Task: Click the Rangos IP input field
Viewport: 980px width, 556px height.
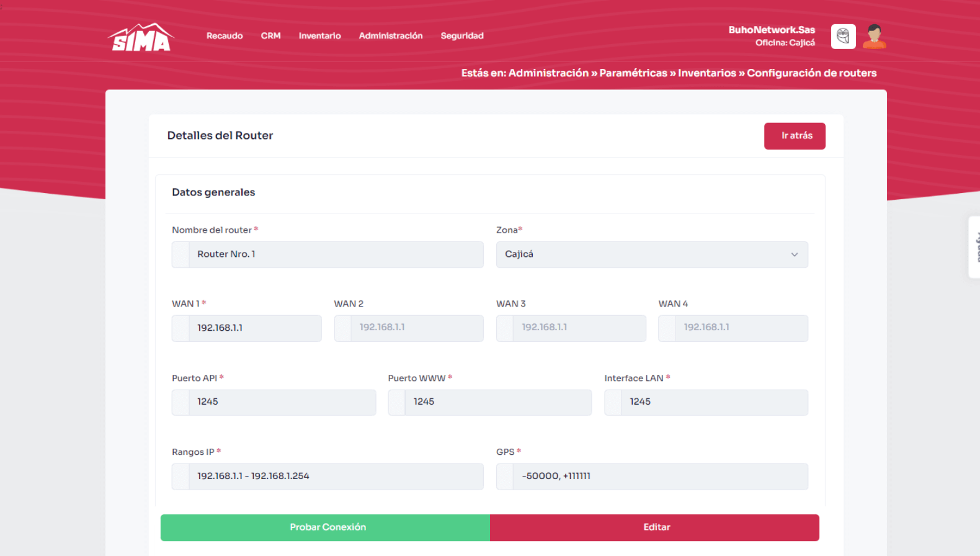Action: [335, 477]
